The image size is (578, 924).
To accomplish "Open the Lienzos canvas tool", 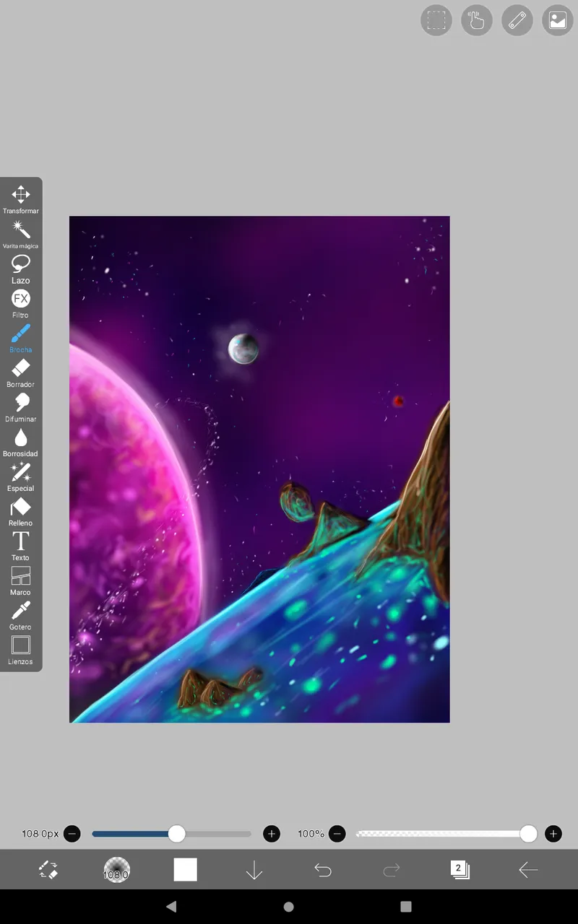I will click(21, 650).
